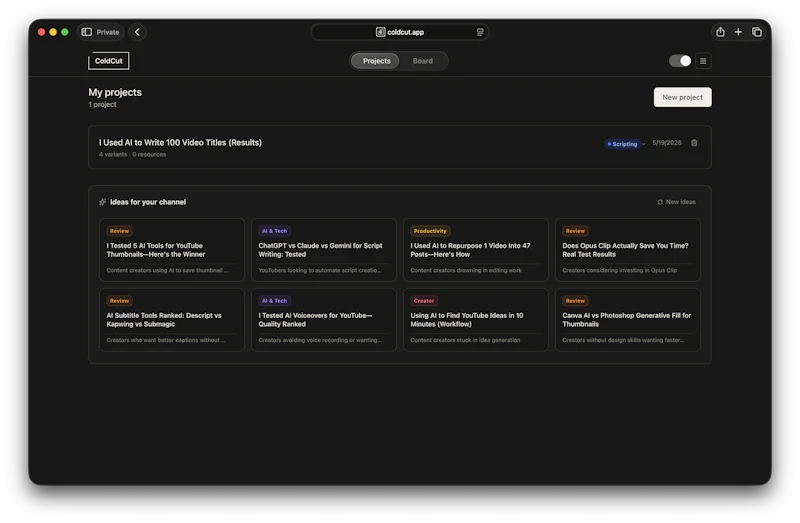This screenshot has height=523, width=800.
Task: Show tab overview icon
Action: pos(757,32)
